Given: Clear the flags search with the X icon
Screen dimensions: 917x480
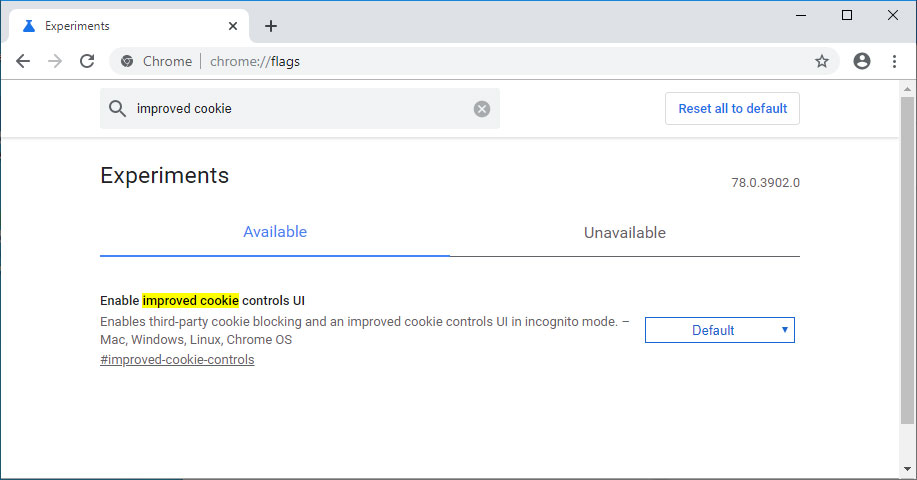Looking at the screenshot, I should (x=482, y=109).
